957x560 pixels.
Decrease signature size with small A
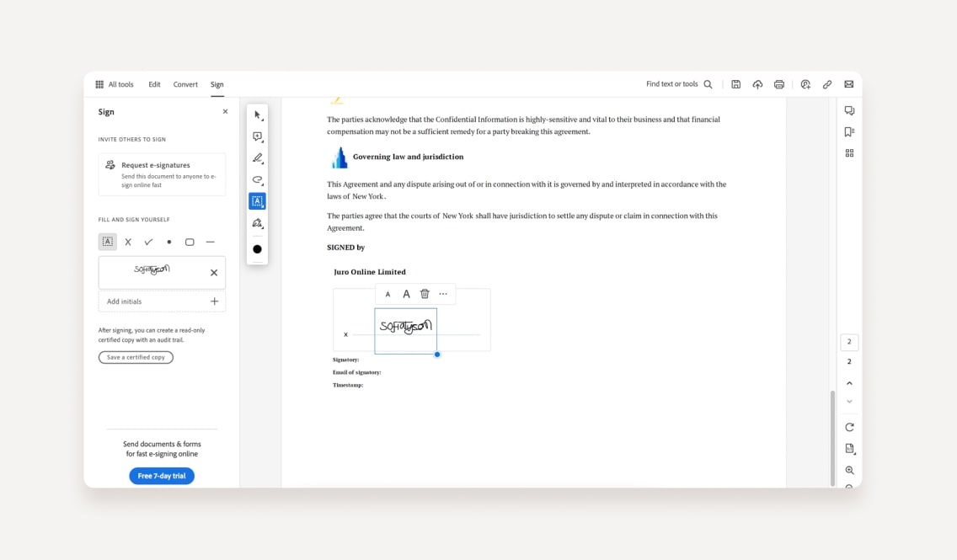[x=388, y=295]
